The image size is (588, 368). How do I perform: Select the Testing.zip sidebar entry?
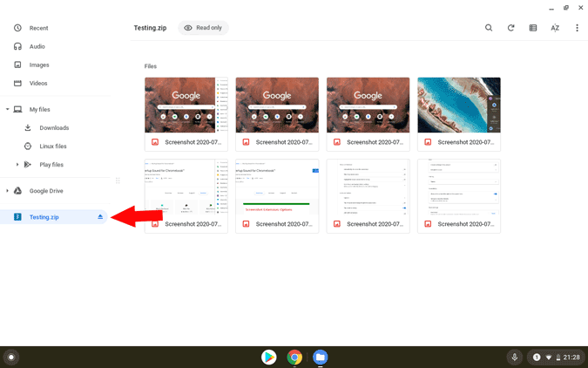[x=54, y=216]
